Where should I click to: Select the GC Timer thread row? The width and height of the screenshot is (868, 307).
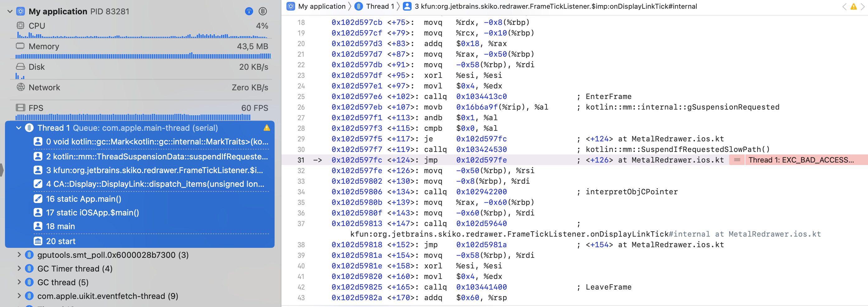(x=140, y=269)
